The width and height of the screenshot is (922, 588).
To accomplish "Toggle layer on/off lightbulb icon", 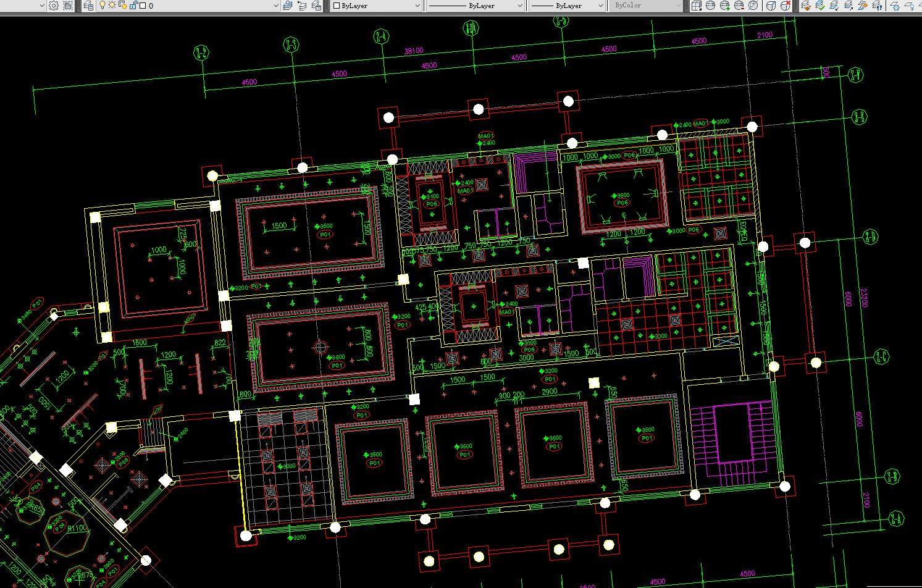I will (x=103, y=6).
